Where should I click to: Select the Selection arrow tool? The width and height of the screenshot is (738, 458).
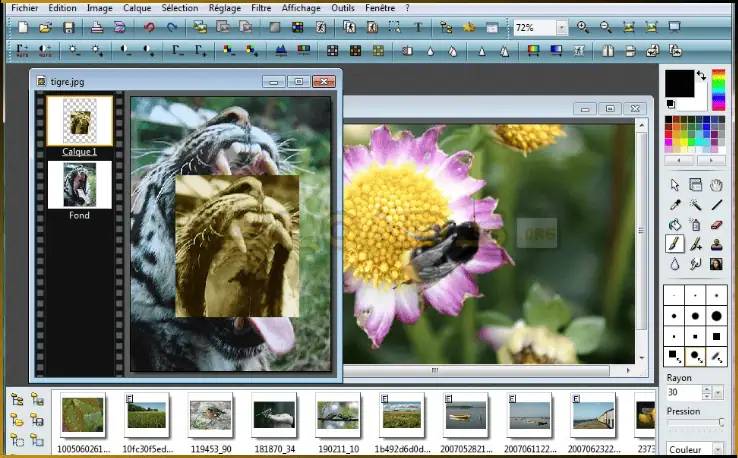(675, 185)
